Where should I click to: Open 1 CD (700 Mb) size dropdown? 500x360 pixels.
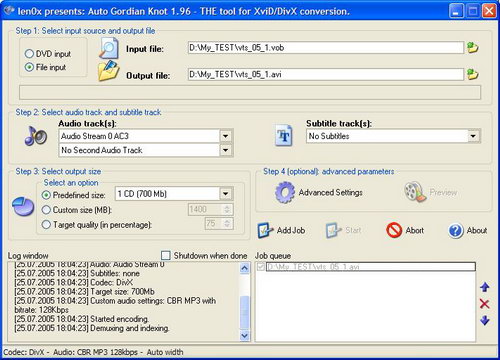point(226,194)
